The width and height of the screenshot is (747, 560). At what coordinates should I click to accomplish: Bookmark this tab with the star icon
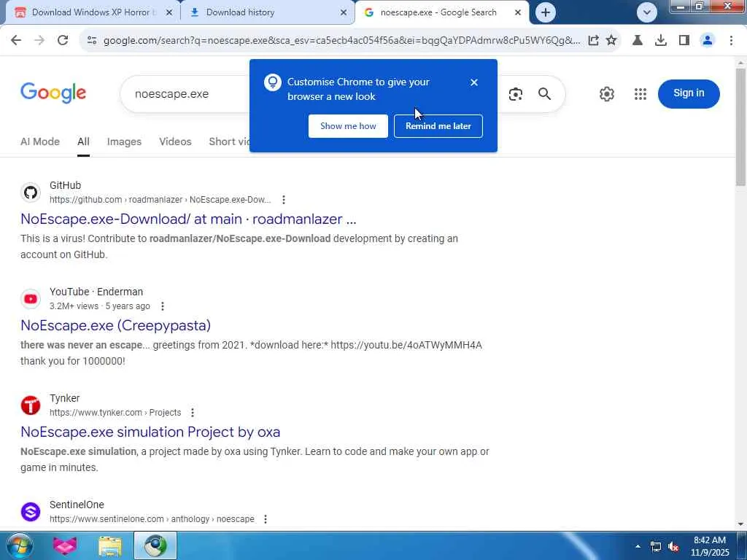pyautogui.click(x=611, y=41)
